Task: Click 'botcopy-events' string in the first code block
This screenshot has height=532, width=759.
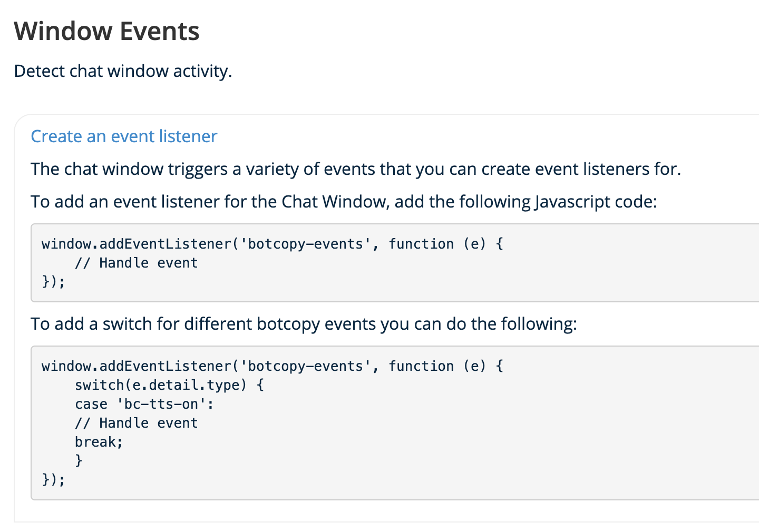Action: click(305, 244)
